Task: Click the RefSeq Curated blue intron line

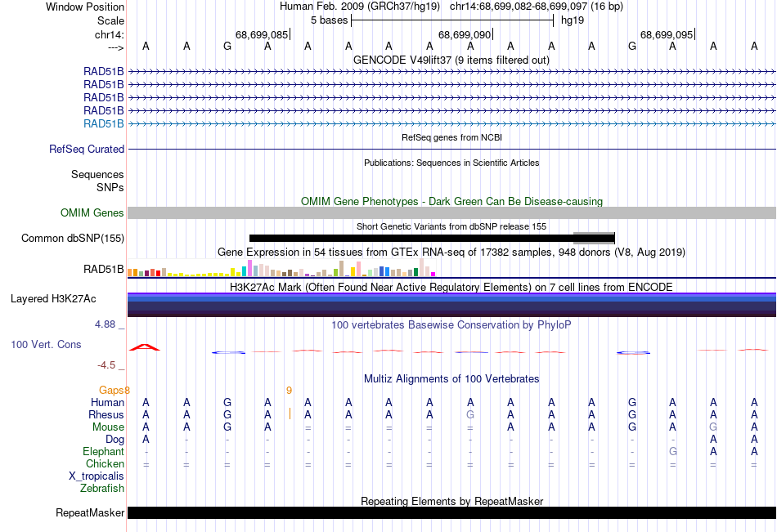Action: [x=451, y=149]
